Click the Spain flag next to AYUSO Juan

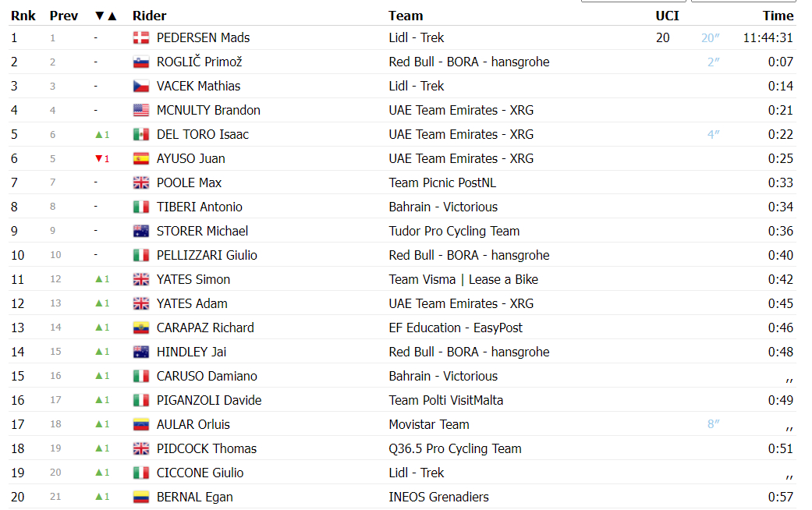point(141,158)
